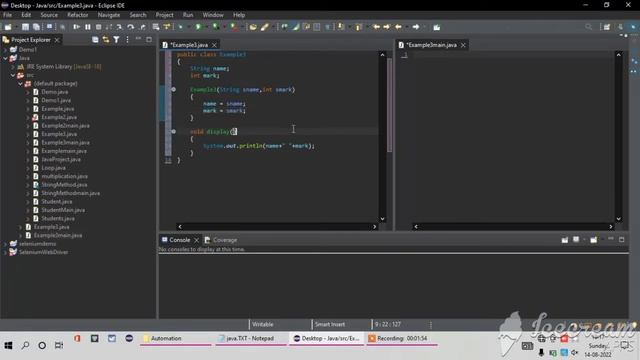
Task: Collapse the Java project node
Action: coord(5,58)
